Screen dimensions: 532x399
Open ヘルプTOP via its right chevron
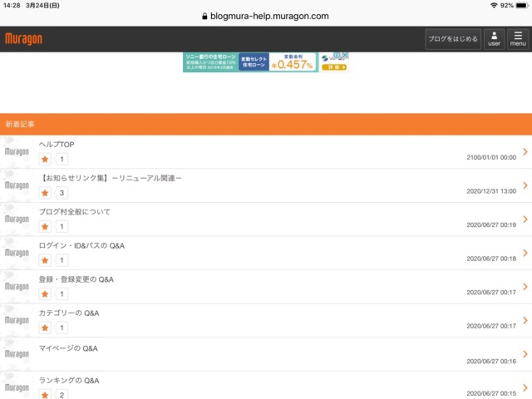(525, 152)
